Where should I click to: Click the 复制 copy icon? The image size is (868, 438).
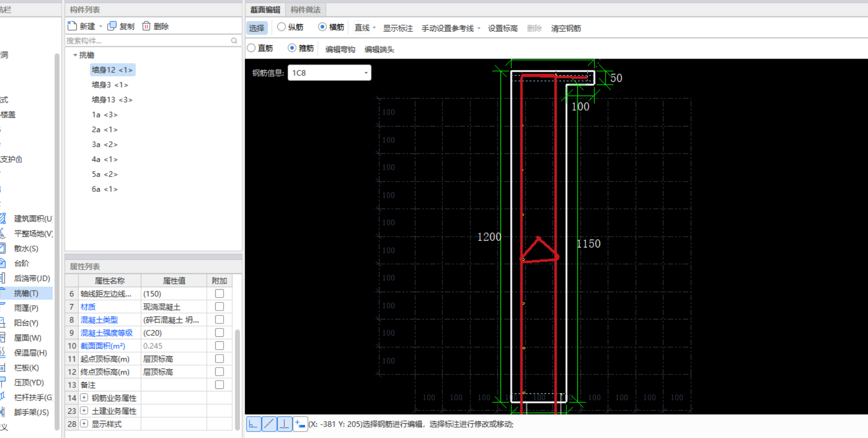[112, 26]
